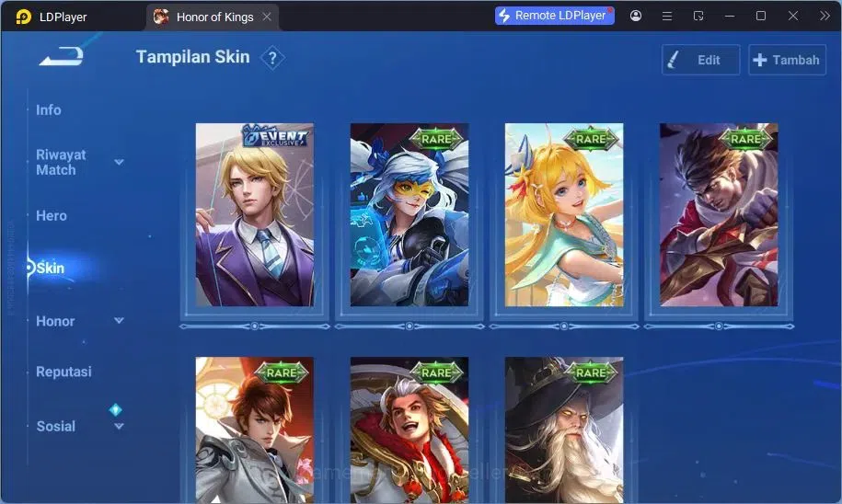The height and width of the screenshot is (504, 842).
Task: Switch to the Honor of Kings tab
Action: pyautogui.click(x=212, y=17)
